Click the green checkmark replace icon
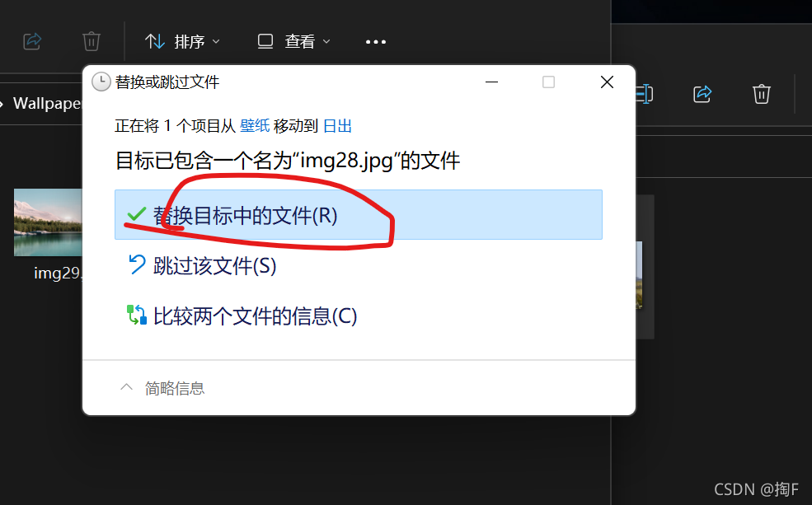 coord(137,214)
